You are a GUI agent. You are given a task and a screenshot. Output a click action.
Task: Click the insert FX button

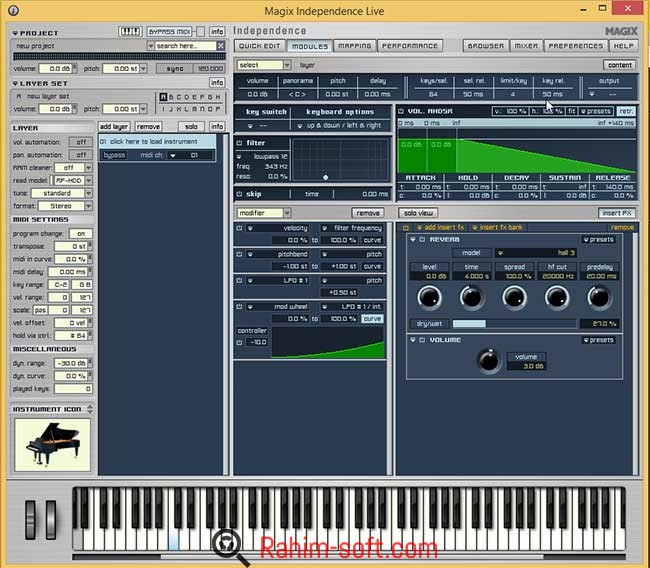[x=617, y=213]
